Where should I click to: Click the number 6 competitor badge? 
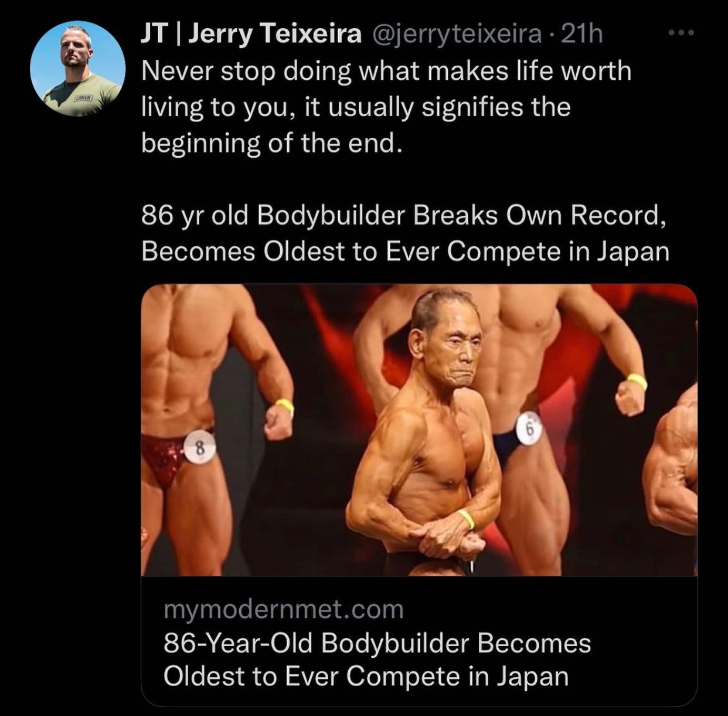pos(529,429)
